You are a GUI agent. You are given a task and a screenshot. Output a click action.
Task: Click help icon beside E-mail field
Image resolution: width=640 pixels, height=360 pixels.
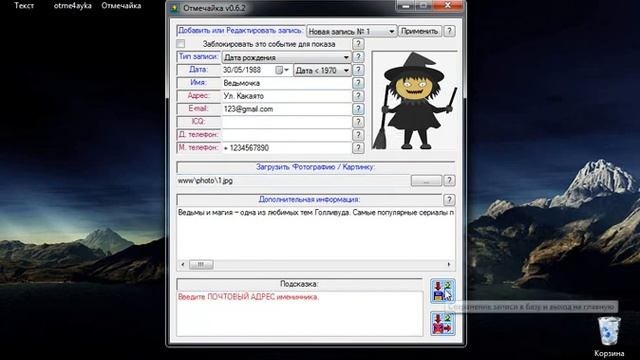click(358, 109)
